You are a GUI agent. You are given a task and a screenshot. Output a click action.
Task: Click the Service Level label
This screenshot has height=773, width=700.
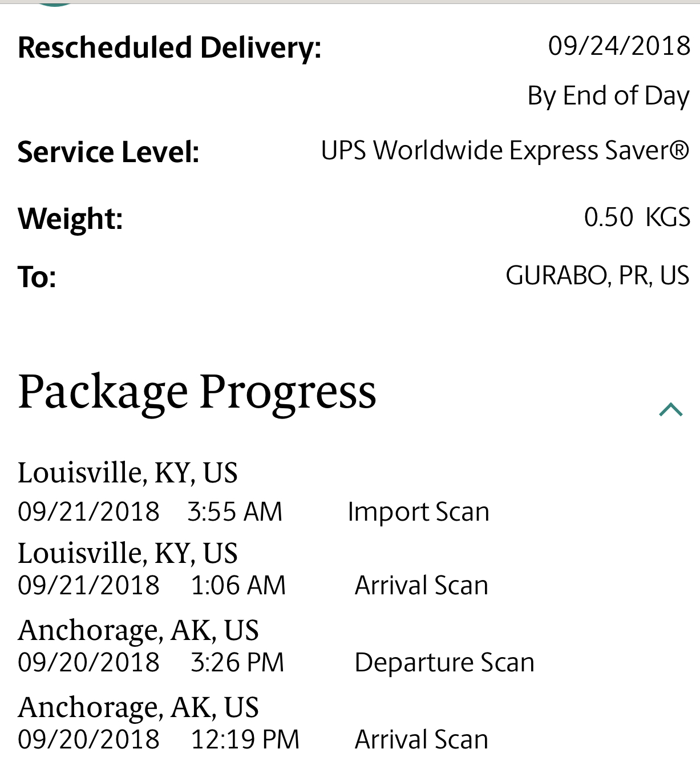[108, 152]
